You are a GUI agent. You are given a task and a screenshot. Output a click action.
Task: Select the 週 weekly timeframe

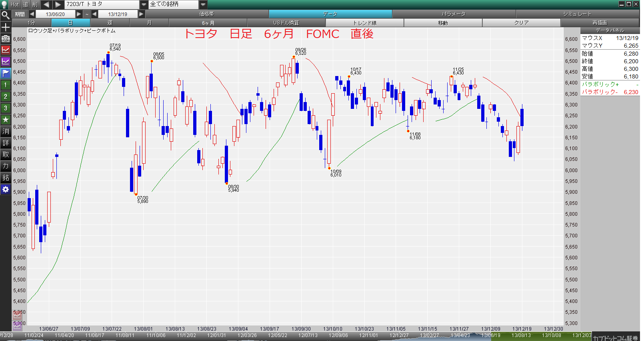(x=110, y=23)
